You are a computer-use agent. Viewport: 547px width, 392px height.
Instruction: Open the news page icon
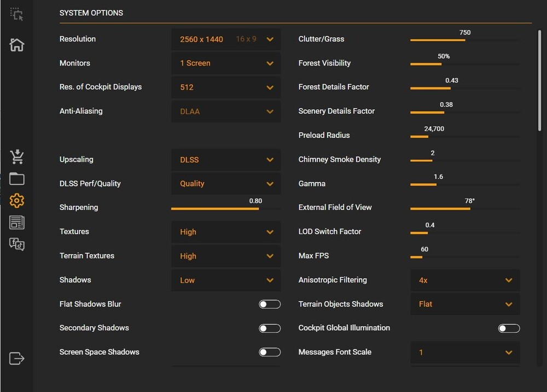17,223
